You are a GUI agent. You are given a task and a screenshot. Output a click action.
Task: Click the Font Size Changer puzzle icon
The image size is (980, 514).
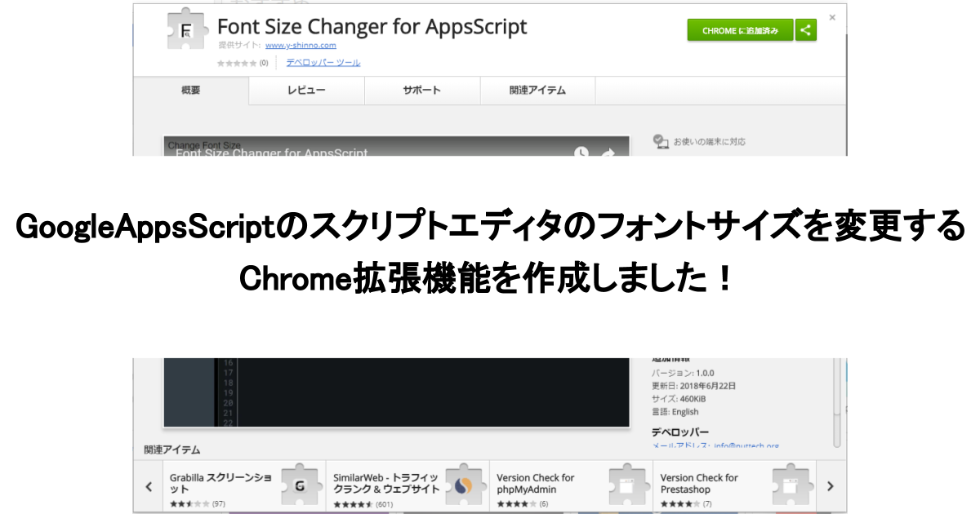(x=188, y=31)
